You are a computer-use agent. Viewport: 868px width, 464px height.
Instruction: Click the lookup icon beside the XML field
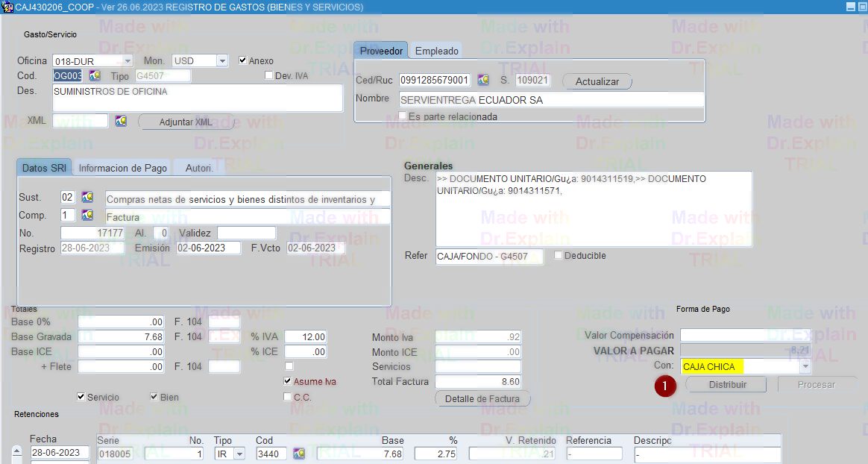121,121
